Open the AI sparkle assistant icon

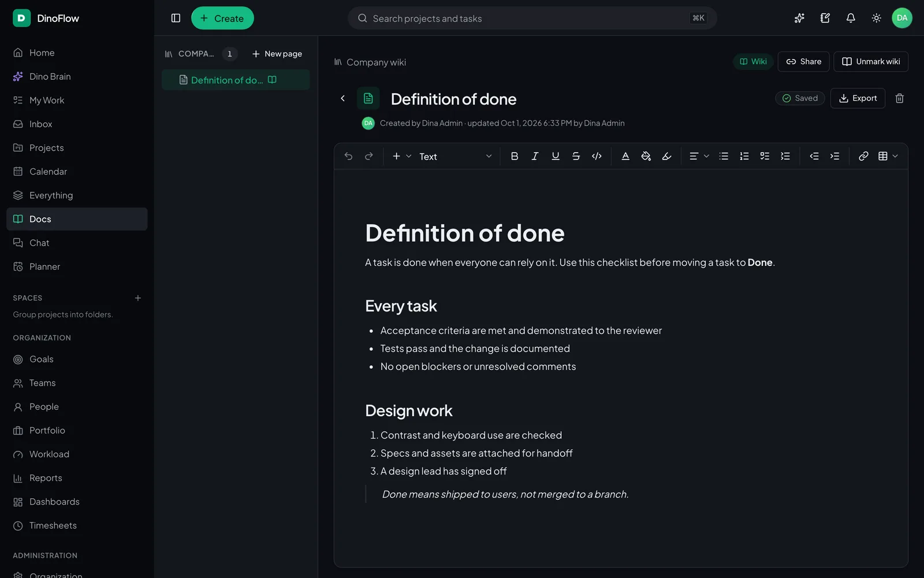(799, 18)
